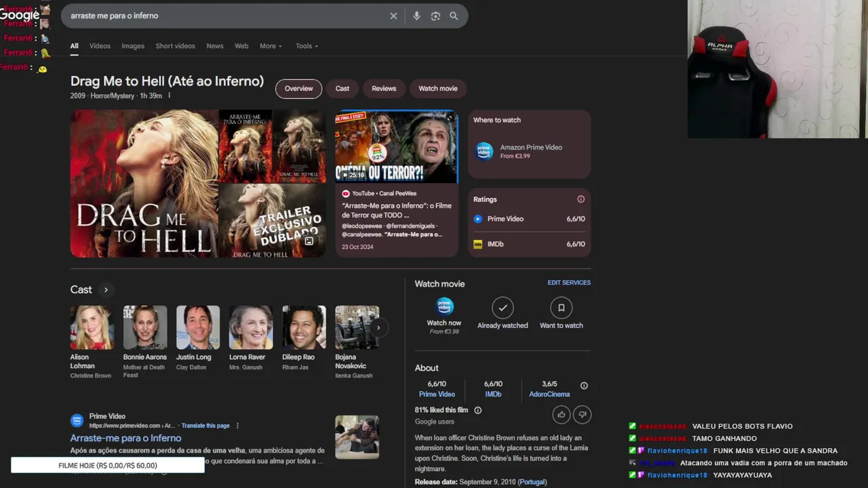
Task: Open the large Drag Me to Hell poster
Action: [144, 184]
